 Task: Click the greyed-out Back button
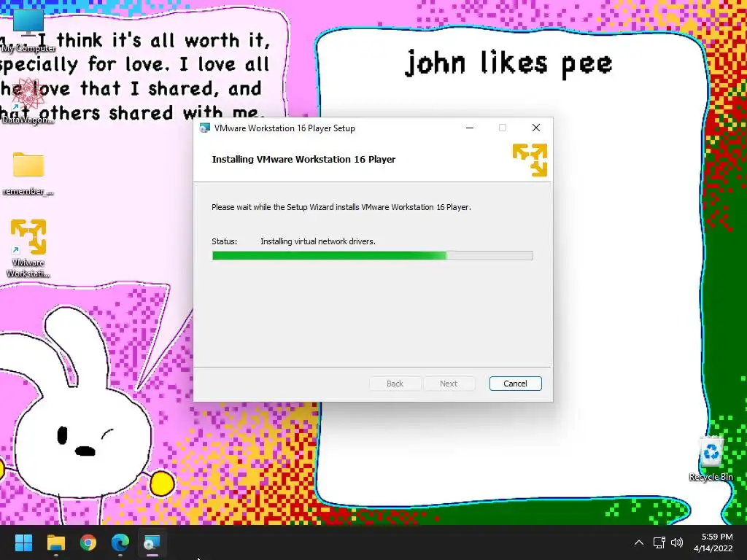(x=395, y=384)
